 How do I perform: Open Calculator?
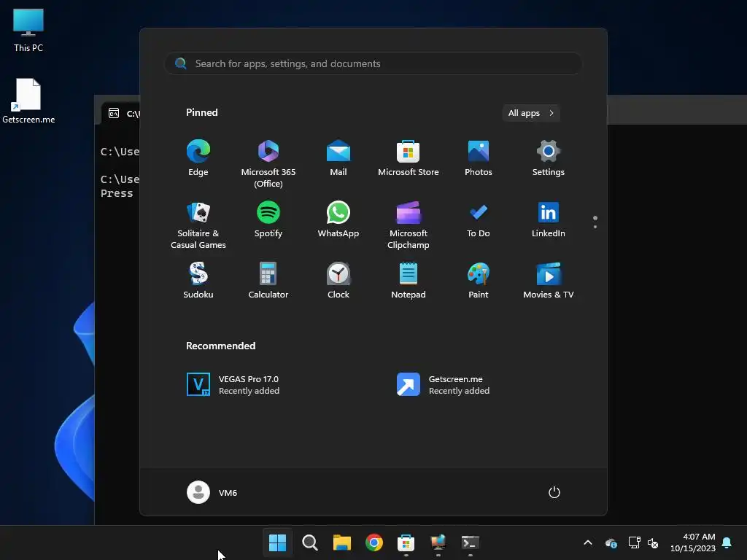click(x=268, y=281)
